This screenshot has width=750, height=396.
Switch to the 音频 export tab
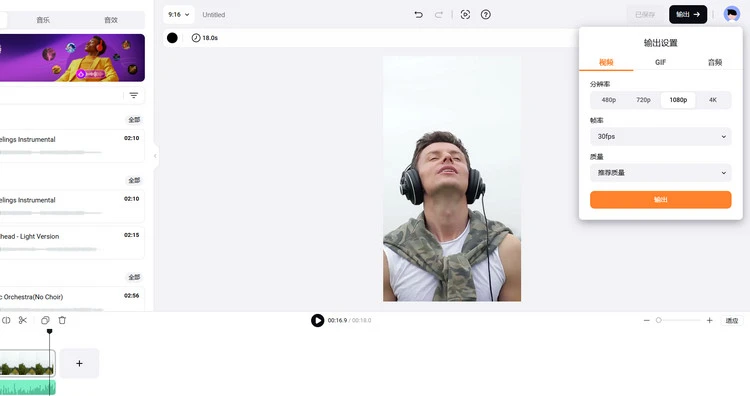715,62
